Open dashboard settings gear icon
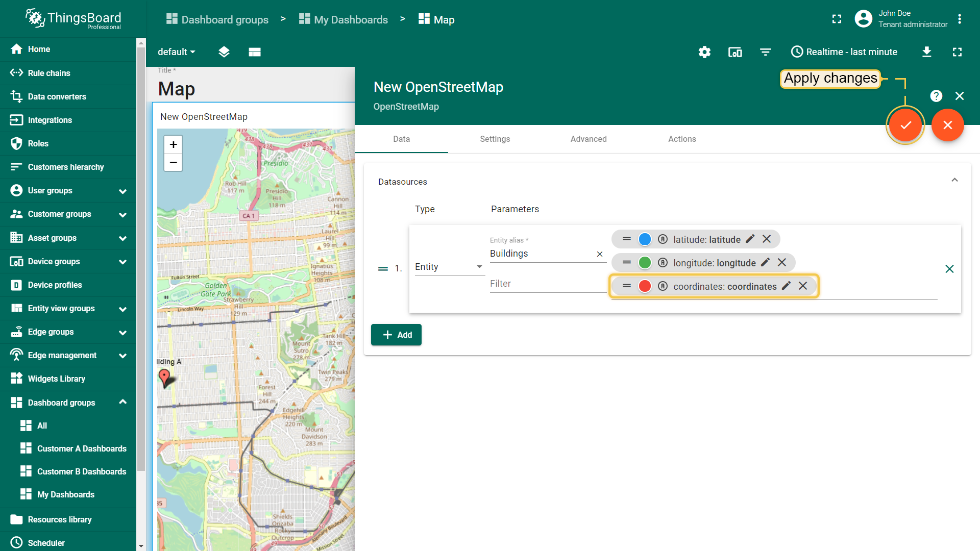The width and height of the screenshot is (980, 551). tap(704, 52)
